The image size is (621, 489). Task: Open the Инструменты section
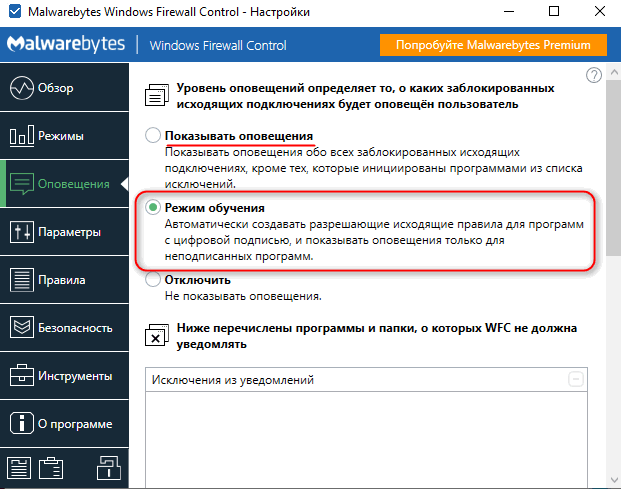(64, 376)
